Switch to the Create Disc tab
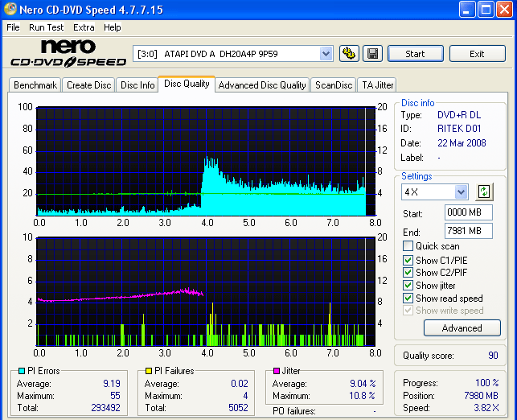517x420 pixels. point(88,85)
